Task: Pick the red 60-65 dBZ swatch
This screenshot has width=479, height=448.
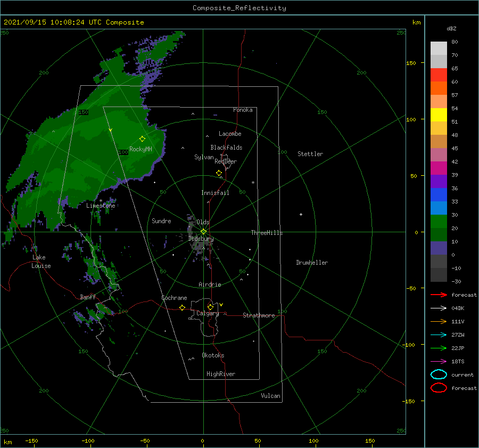Action: pos(439,75)
